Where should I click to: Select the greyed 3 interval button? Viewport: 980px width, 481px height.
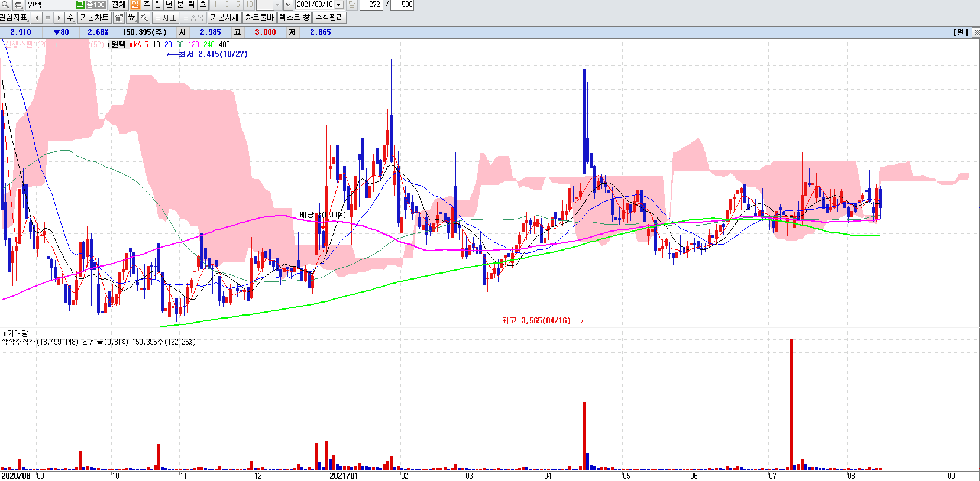pos(227,5)
